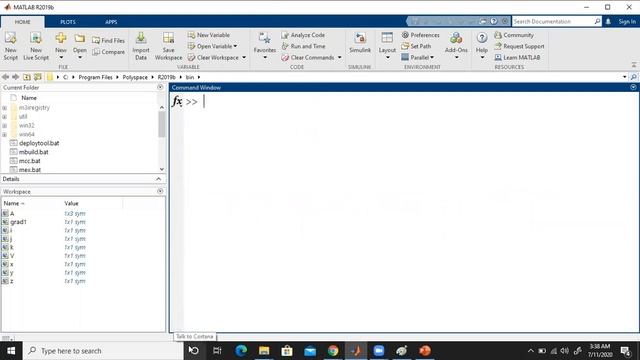The height and width of the screenshot is (360, 640).
Task: Click the Help question mark icon
Action: 482,38
